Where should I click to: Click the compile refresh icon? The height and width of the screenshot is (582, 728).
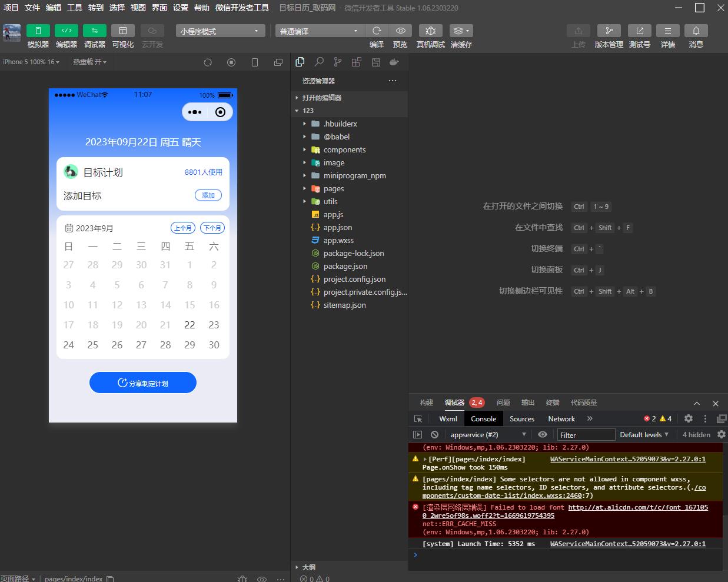(377, 31)
